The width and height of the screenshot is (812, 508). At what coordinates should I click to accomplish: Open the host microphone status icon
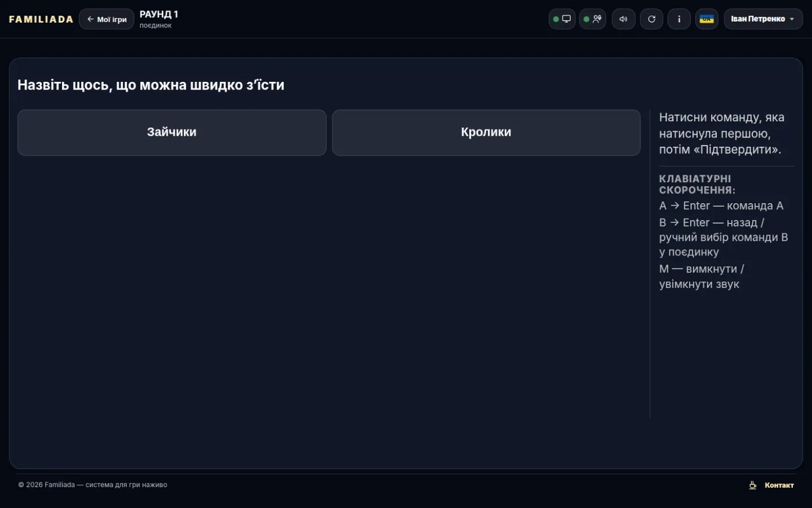pos(593,19)
